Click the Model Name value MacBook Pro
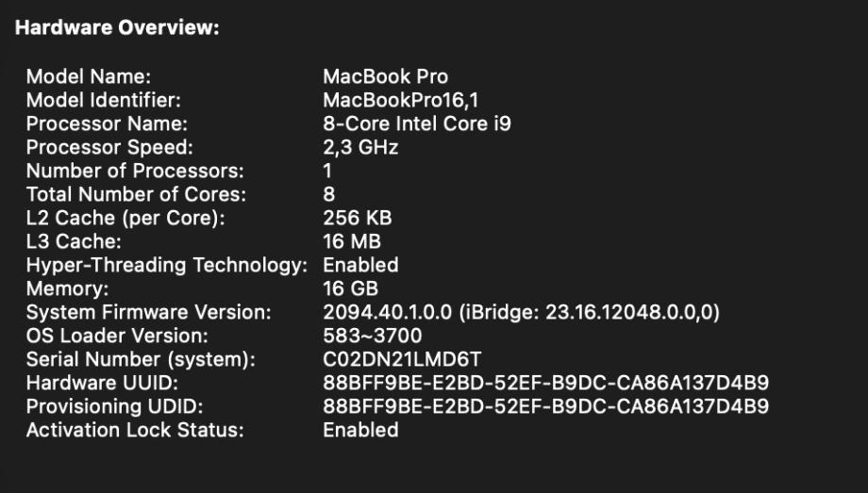Viewport: 868px width, 493px height. click(385, 76)
